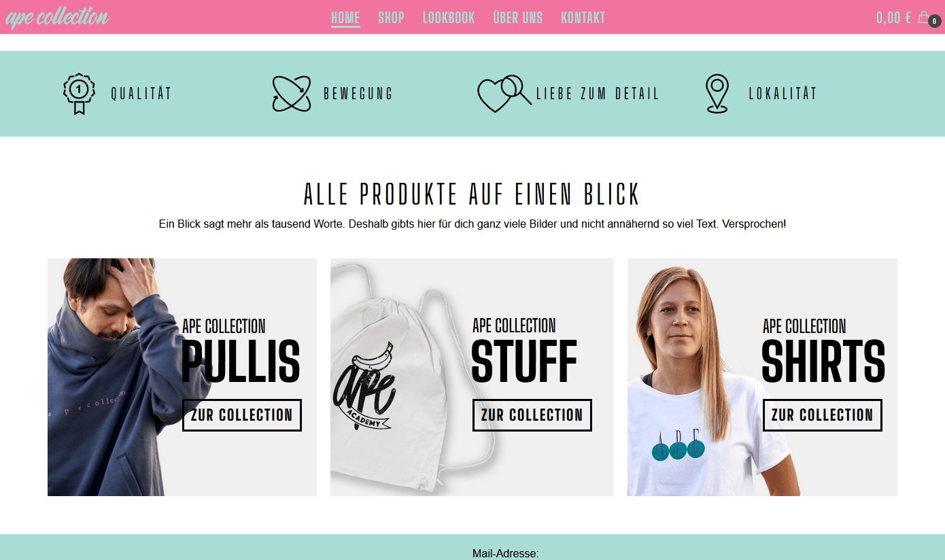Click the cart item count badge
This screenshot has width=945, height=560.
coord(935,21)
